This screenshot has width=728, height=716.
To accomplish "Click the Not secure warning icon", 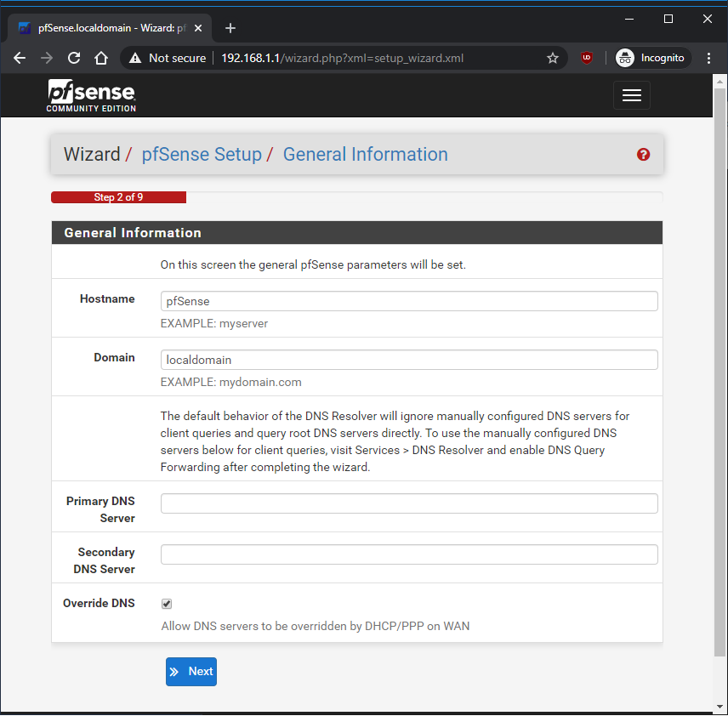I will (x=135, y=58).
